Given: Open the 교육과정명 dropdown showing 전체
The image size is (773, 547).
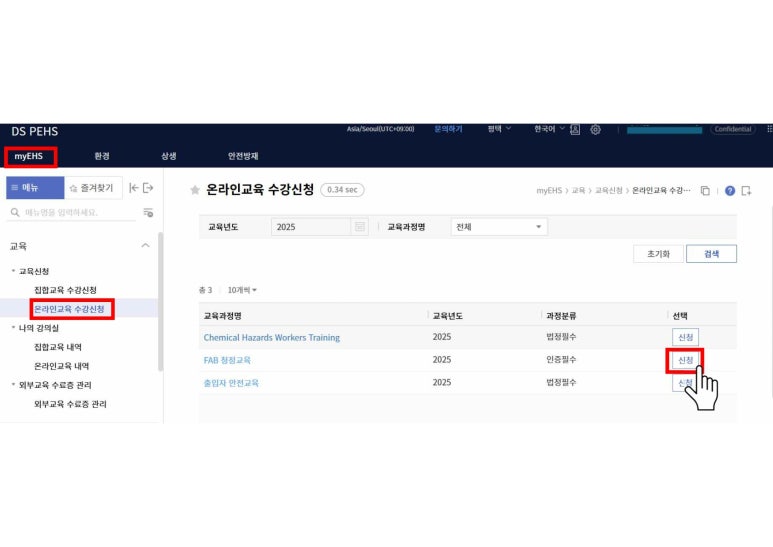Looking at the screenshot, I should (x=498, y=227).
